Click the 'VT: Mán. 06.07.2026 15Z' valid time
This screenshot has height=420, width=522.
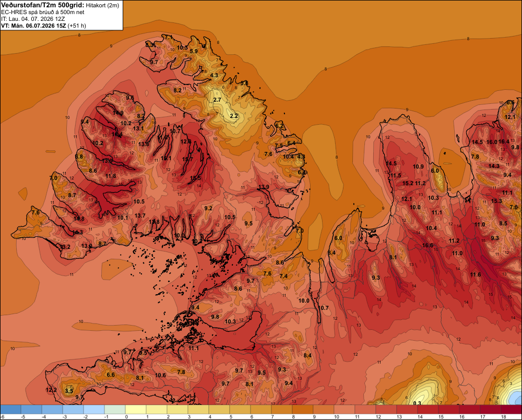tap(33, 26)
